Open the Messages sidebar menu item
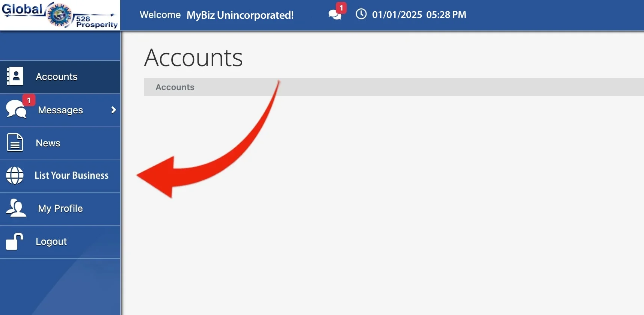Viewport: 644px width, 315px height. [60, 110]
